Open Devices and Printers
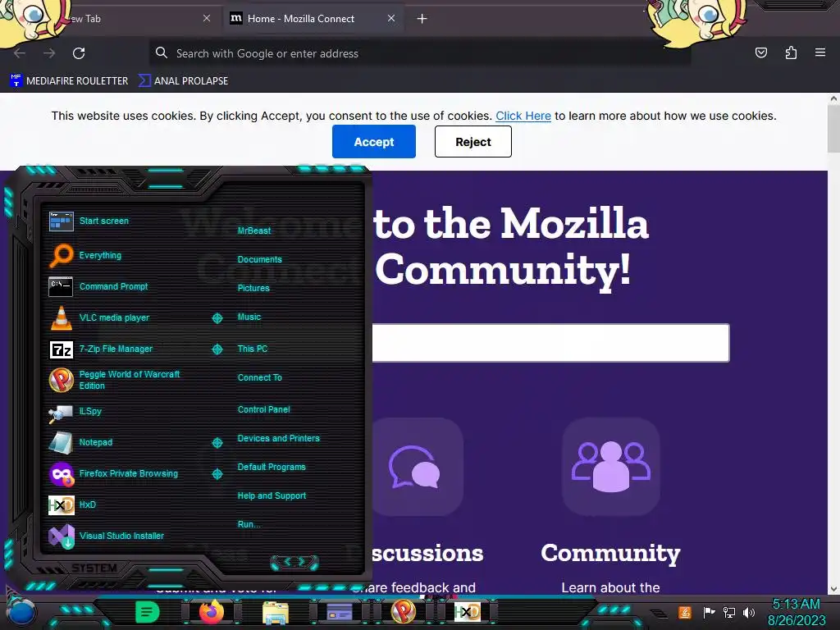 click(x=279, y=438)
